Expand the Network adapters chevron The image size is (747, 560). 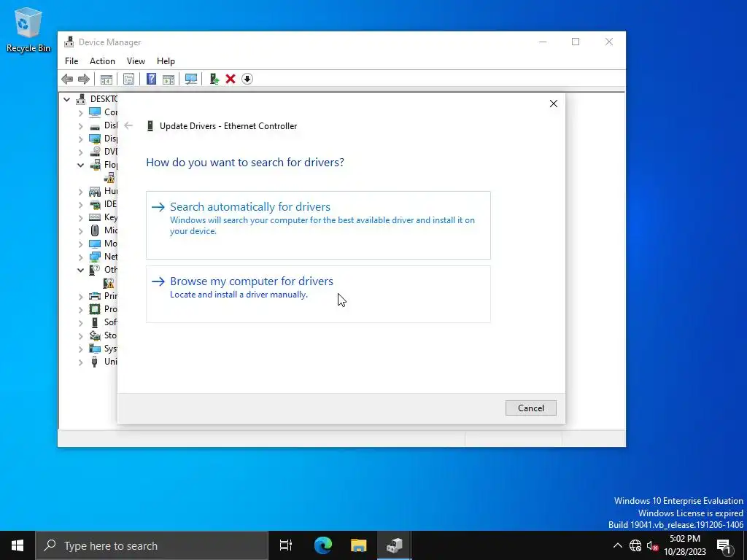tap(80, 257)
